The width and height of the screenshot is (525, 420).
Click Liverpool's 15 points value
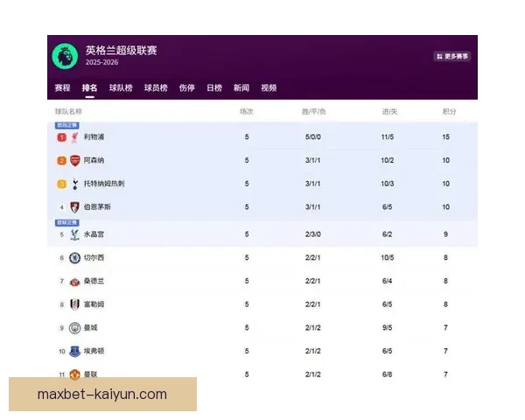point(445,137)
